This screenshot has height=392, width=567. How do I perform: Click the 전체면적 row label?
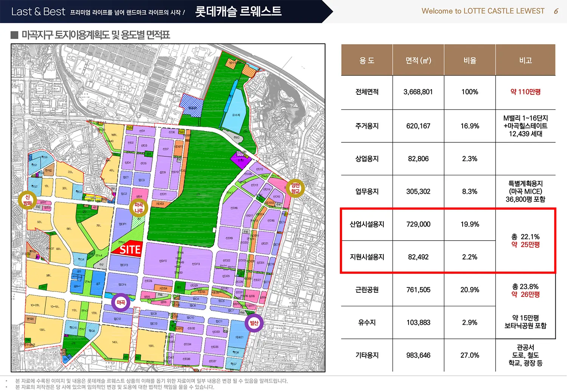tap(367, 92)
